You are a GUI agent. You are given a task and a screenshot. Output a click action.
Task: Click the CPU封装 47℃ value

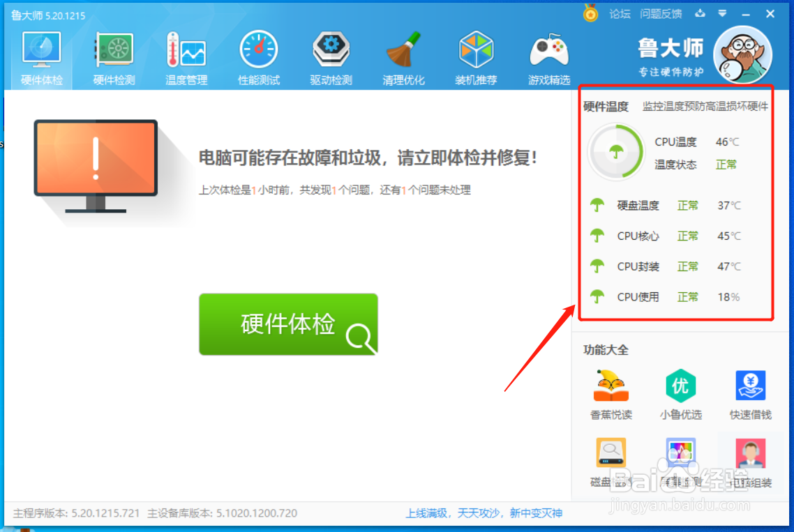(728, 266)
